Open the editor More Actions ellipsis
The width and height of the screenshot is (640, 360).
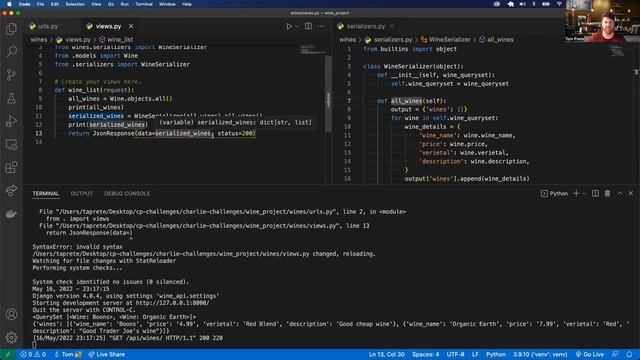(x=321, y=26)
